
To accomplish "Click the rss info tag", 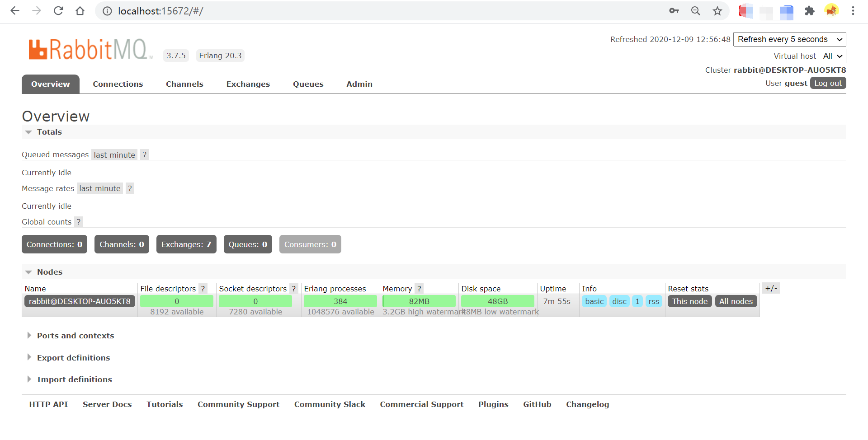I will tap(654, 301).
